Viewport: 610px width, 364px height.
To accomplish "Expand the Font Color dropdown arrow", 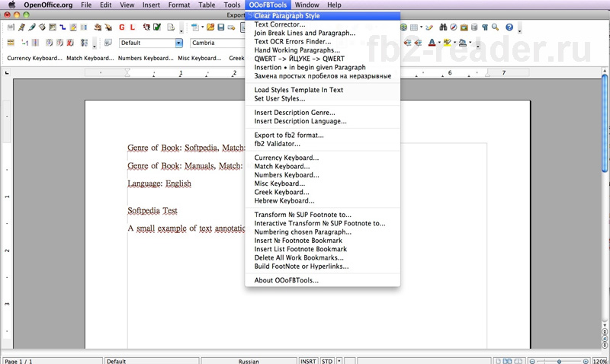I will tap(439, 43).
